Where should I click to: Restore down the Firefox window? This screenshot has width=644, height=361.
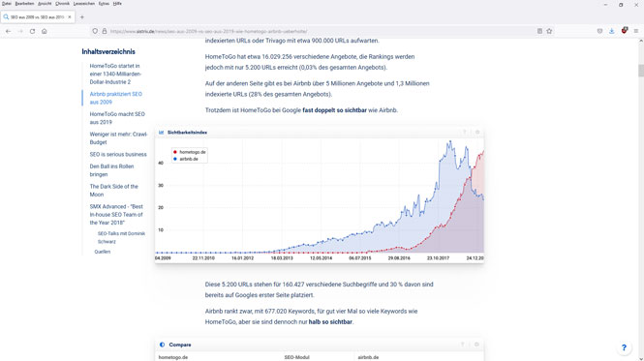(x=621, y=5)
